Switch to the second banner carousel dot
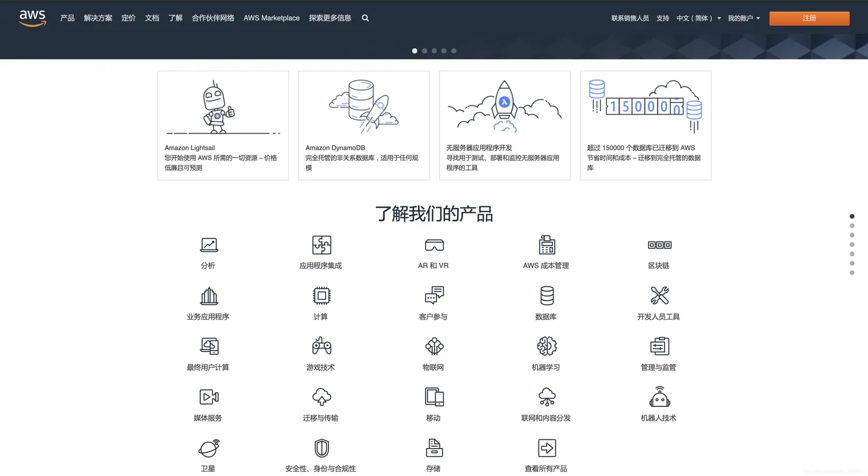Screen dimensions: 868x476 click(x=425, y=51)
